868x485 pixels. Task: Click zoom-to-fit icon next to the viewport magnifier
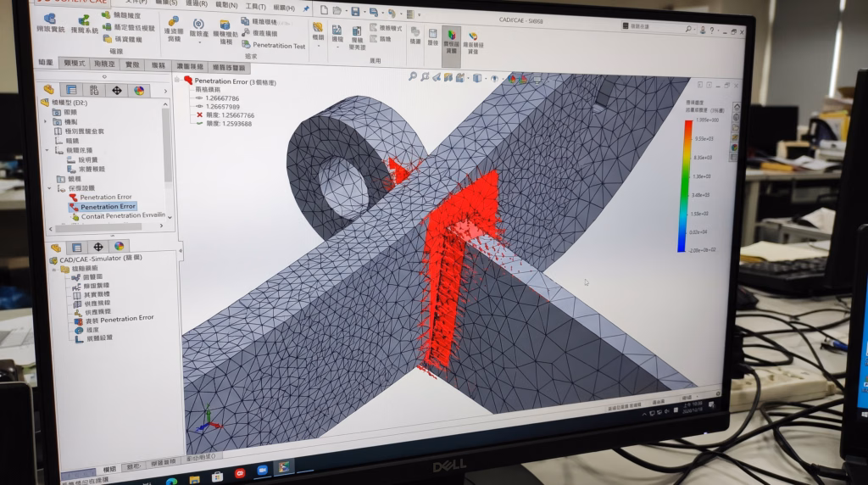tap(425, 77)
